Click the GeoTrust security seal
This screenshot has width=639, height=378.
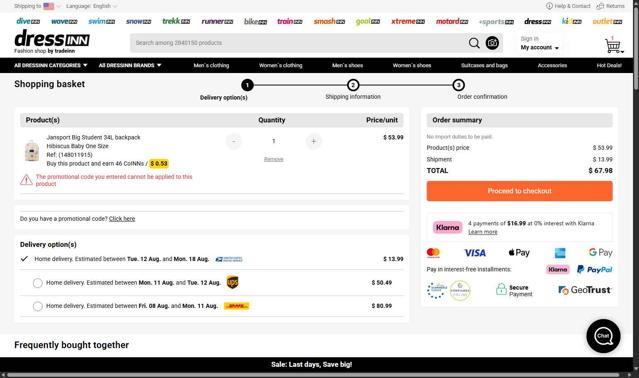[x=584, y=290]
